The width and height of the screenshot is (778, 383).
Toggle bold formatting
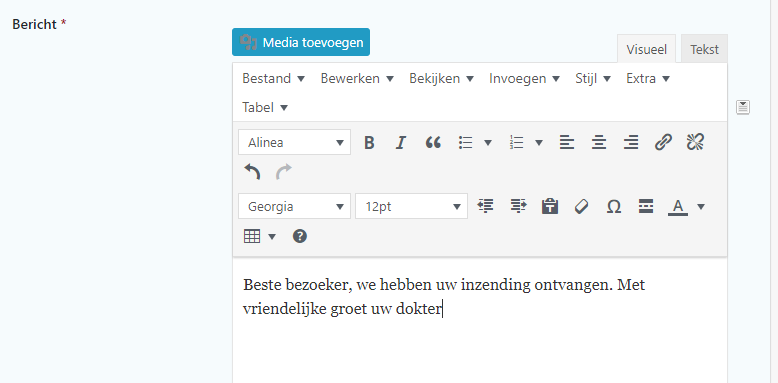(369, 143)
